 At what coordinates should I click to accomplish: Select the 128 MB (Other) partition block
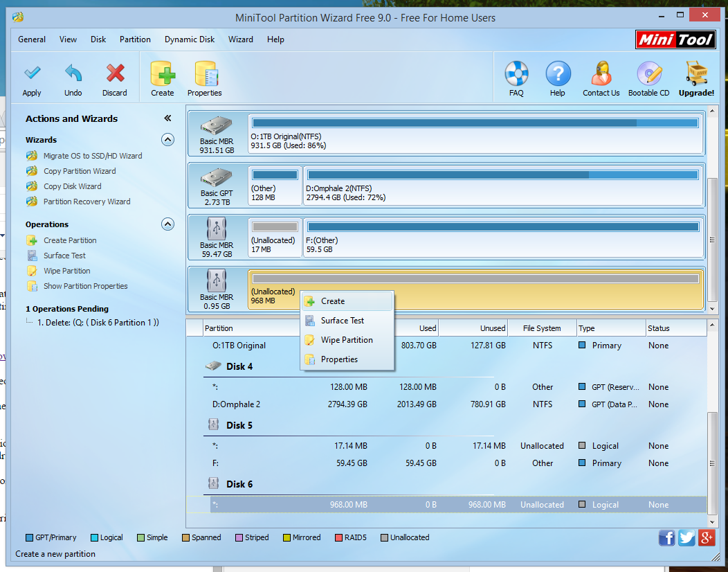[x=275, y=186]
